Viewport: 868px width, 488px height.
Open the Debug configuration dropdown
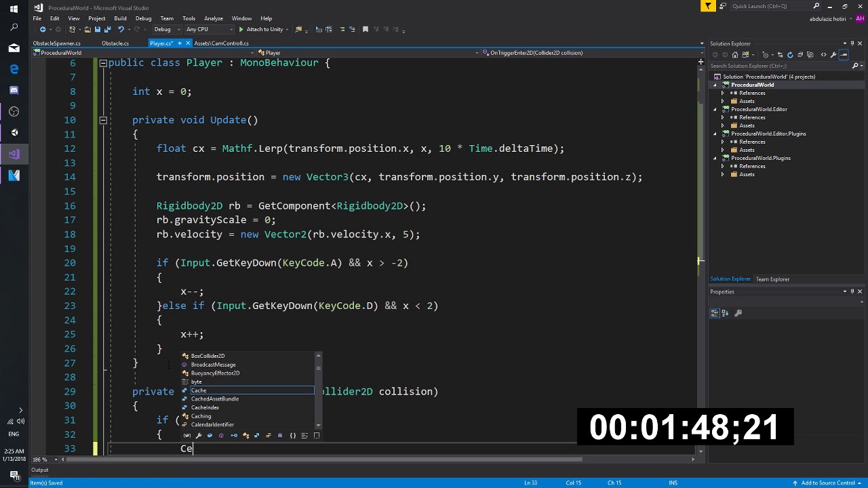[x=167, y=29]
